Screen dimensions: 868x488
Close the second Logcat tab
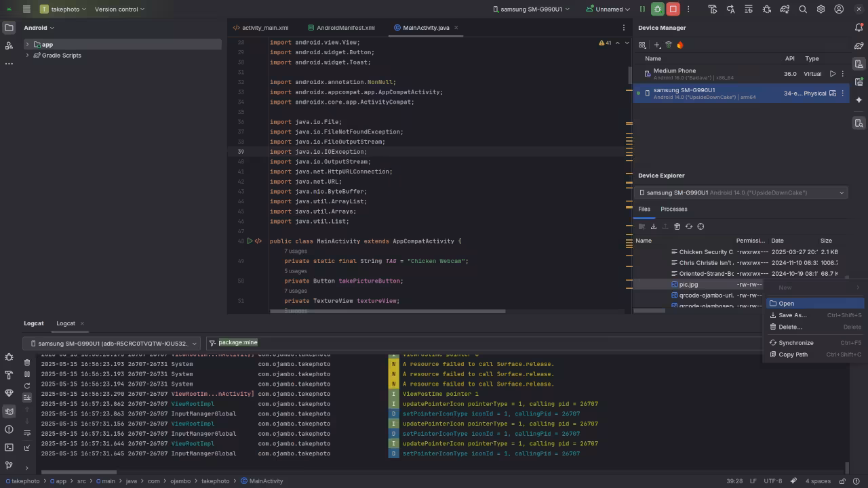click(x=82, y=323)
